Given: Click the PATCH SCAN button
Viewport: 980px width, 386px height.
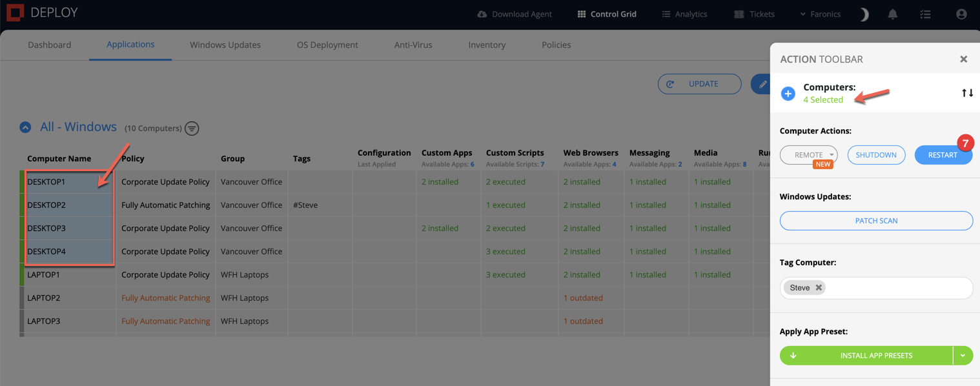Looking at the screenshot, I should tap(876, 221).
